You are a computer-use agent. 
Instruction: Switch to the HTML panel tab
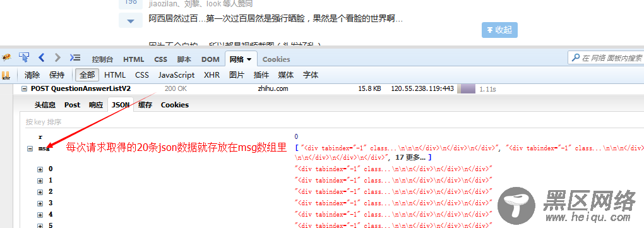coord(133,59)
